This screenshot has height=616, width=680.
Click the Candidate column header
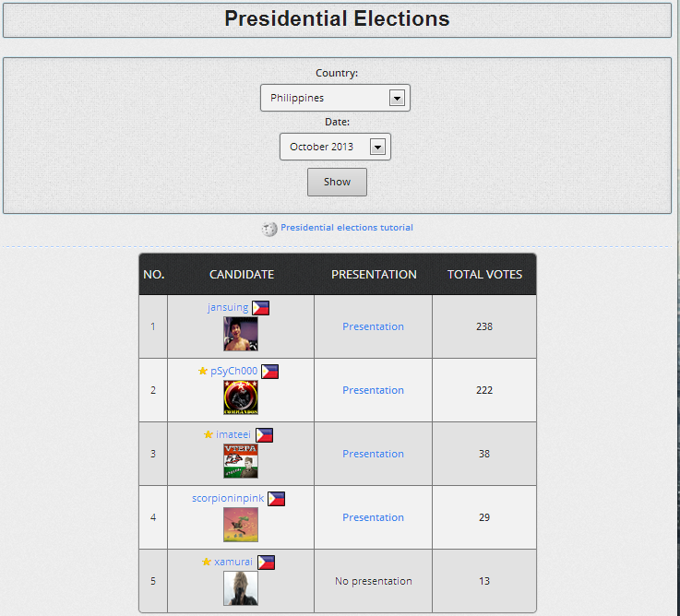(x=241, y=275)
